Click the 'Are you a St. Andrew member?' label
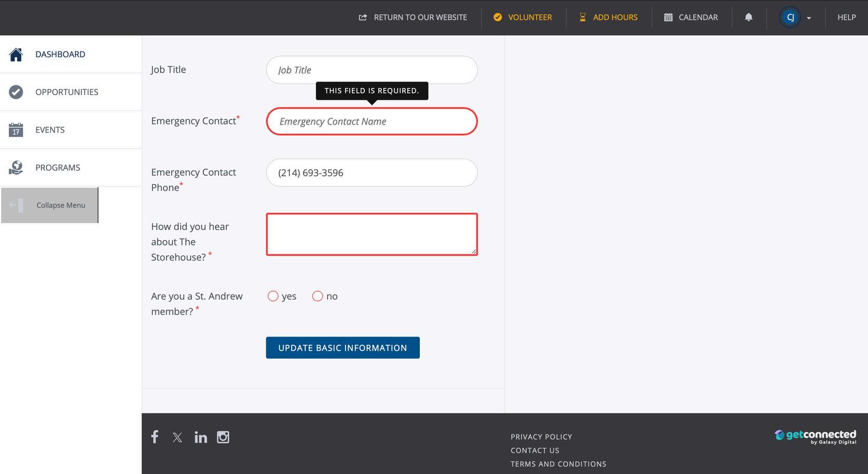Image resolution: width=868 pixels, height=474 pixels. (197, 303)
